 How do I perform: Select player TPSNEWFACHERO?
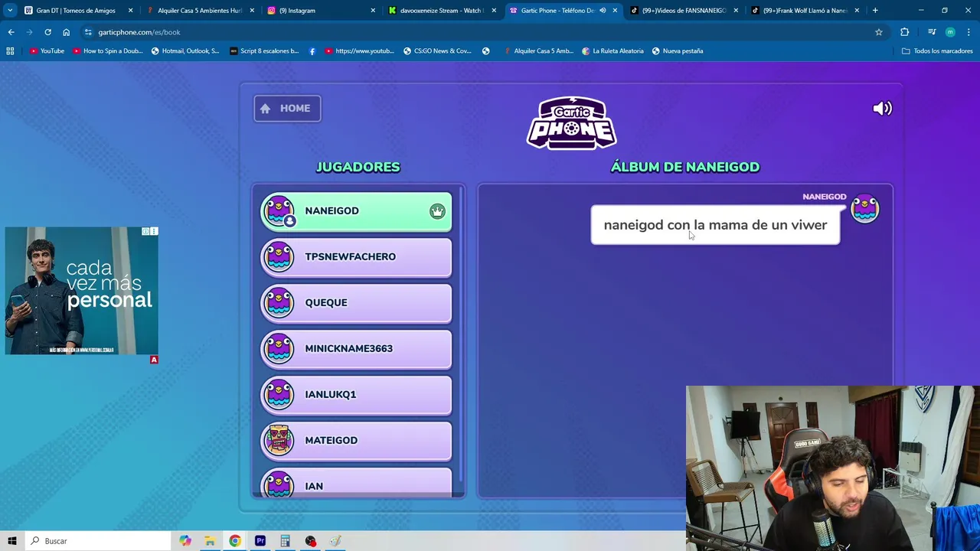coord(356,257)
